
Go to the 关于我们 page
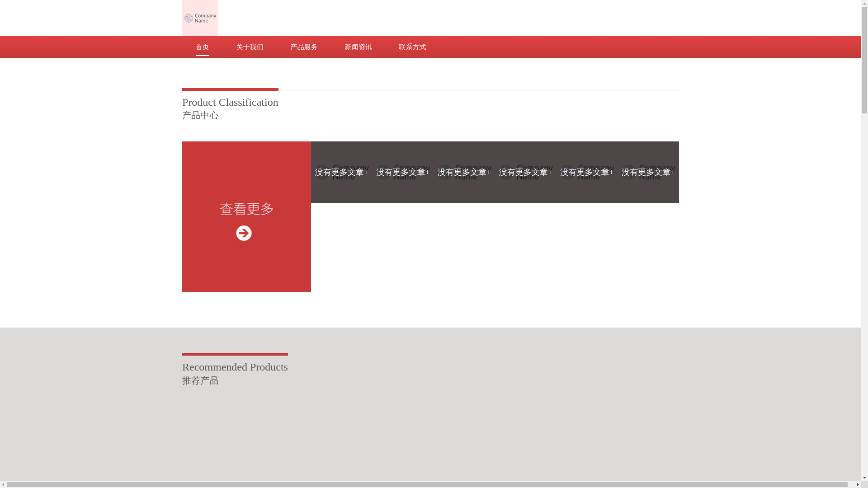250,47
